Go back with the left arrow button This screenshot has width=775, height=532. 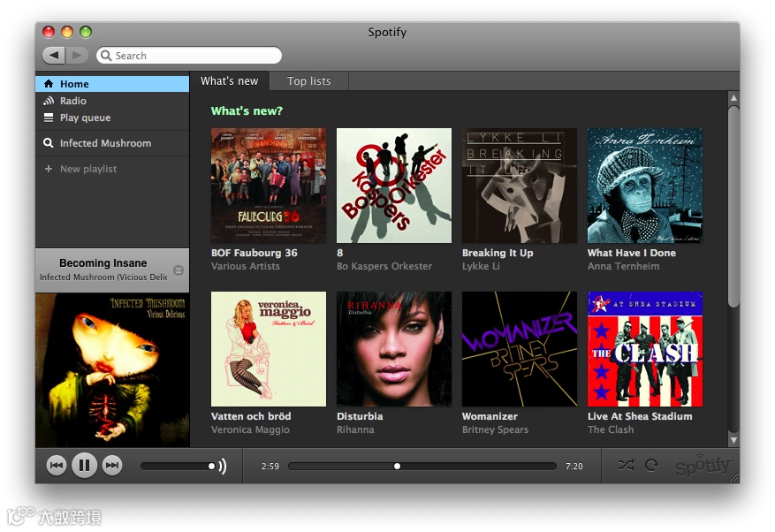tap(53, 55)
